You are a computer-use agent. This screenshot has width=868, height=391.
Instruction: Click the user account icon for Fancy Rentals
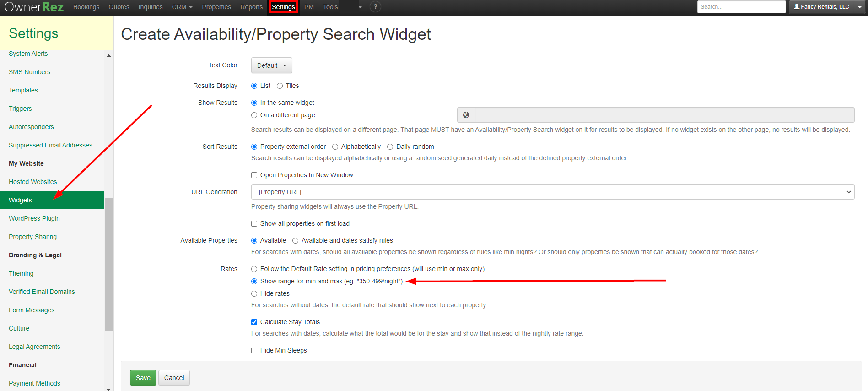click(x=797, y=7)
